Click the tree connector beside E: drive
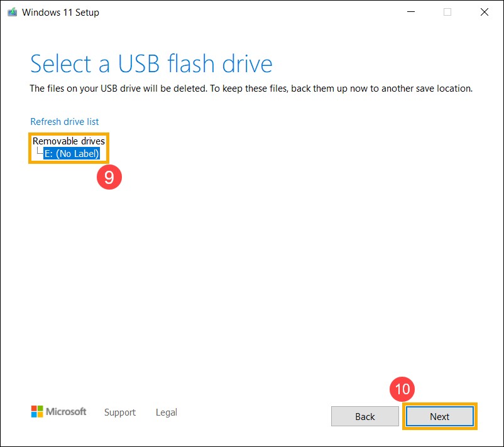Screen dimensions: 504x447 click(40, 152)
